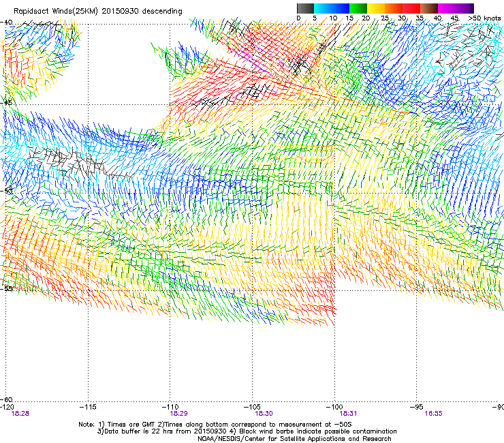Click the 'Times are GMT' note line
The height and width of the screenshot is (443, 504).
[x=215, y=425]
